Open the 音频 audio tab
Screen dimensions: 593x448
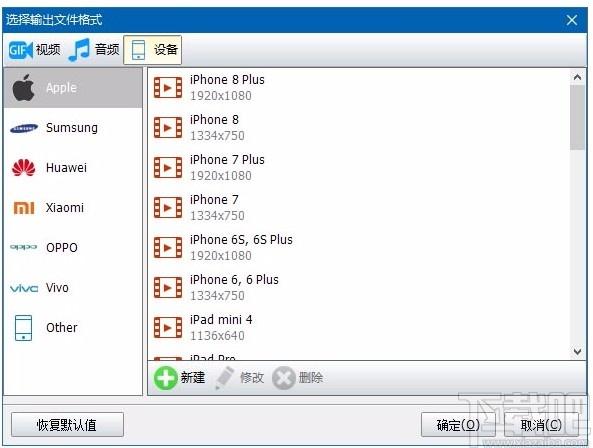pyautogui.click(x=94, y=50)
